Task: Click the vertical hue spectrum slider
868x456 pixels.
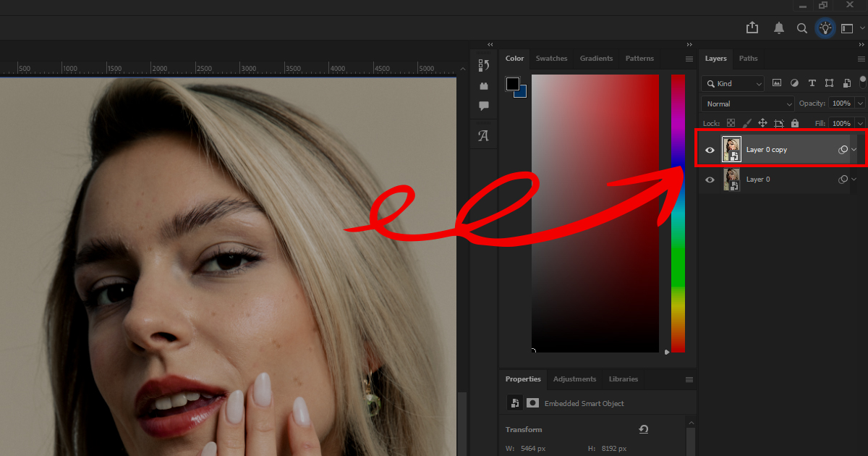Action: click(x=678, y=214)
